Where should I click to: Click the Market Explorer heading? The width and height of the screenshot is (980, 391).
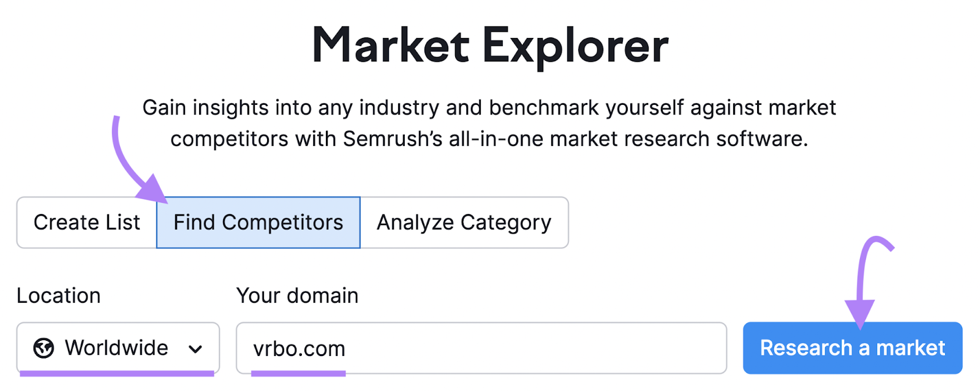490,46
